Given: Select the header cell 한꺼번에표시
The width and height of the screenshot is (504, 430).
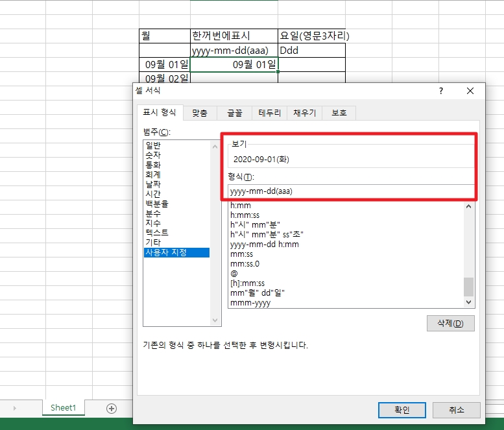Looking at the screenshot, I should (x=234, y=36).
